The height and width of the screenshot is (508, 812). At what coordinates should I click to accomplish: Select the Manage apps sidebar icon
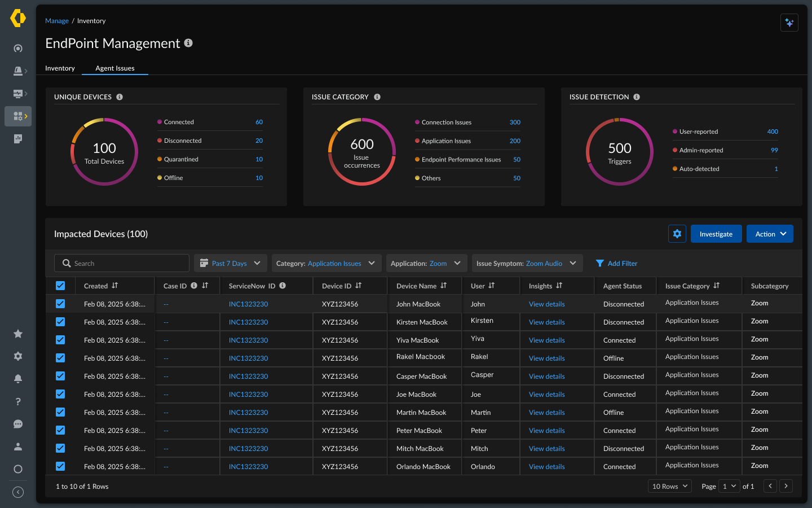coord(18,116)
